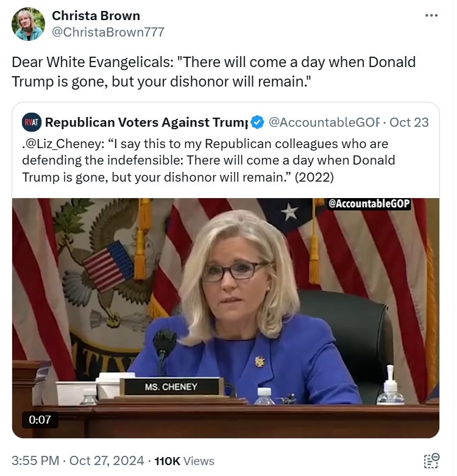Viewport: 457px width, 476px height.
Task: Open the 3:55 PM Oct 27, 2024 timestamp
Action: coord(77,461)
